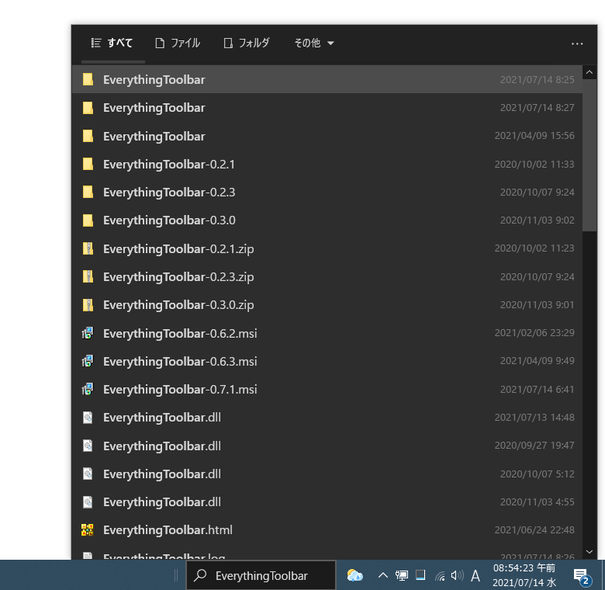Select EverythingToolbar folder dated 2021/07/14 8:25
Screen dimensions: 605x590
tap(327, 79)
